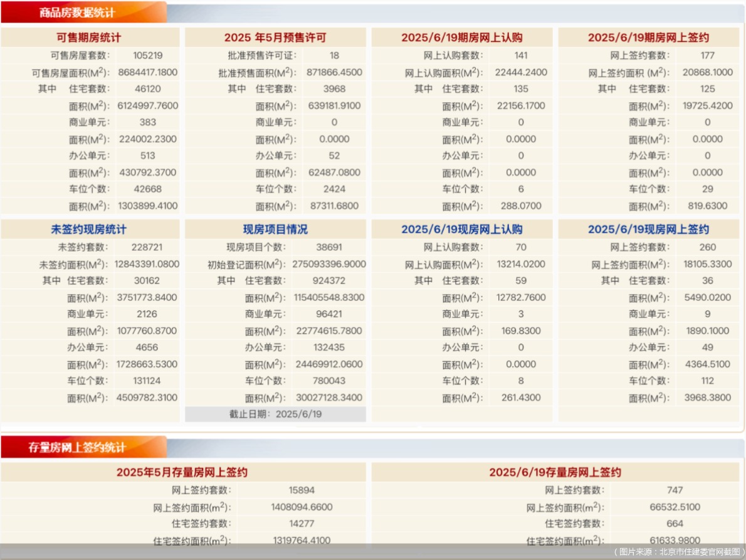Click the 图片来源 source credit text
Image resolution: width=746 pixels, height=560 pixels.
click(680, 552)
